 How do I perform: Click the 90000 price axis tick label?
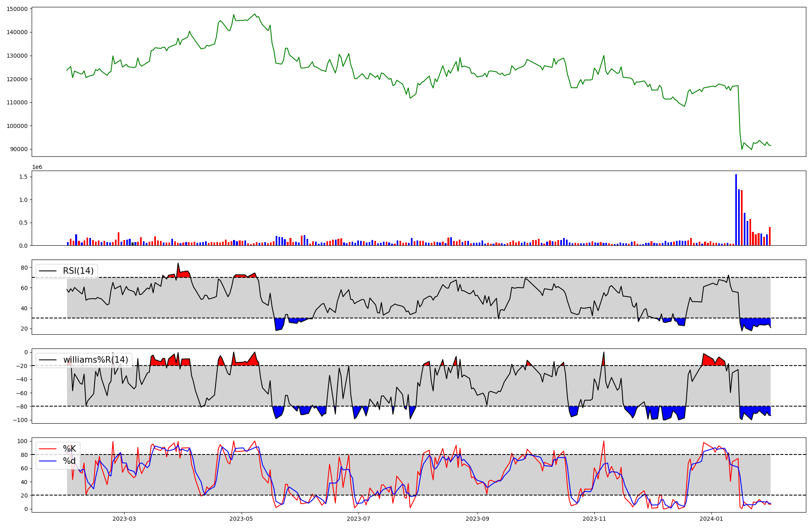click(19, 149)
